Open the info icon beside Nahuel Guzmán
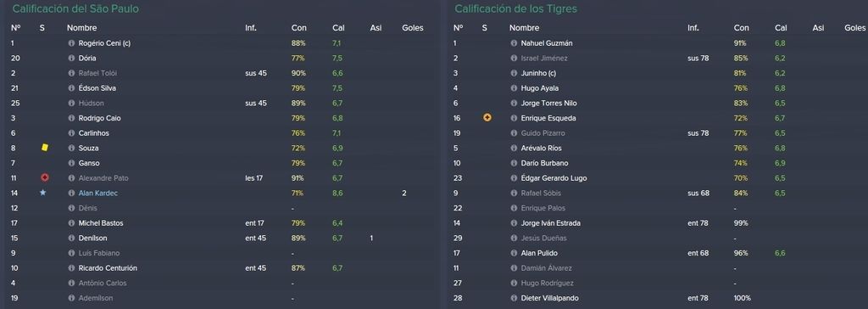 point(514,43)
